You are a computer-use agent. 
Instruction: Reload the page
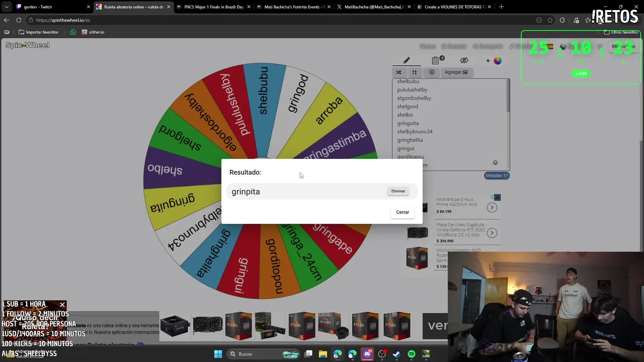tap(19, 20)
